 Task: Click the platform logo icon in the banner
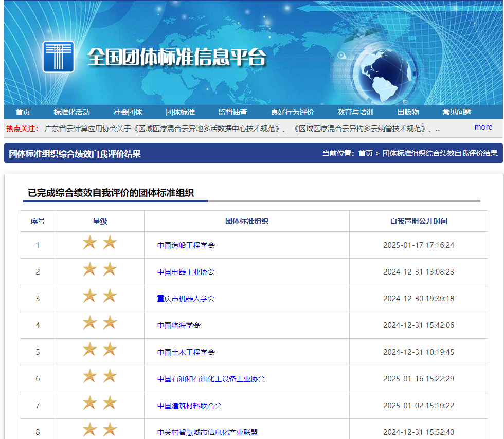tap(59, 57)
